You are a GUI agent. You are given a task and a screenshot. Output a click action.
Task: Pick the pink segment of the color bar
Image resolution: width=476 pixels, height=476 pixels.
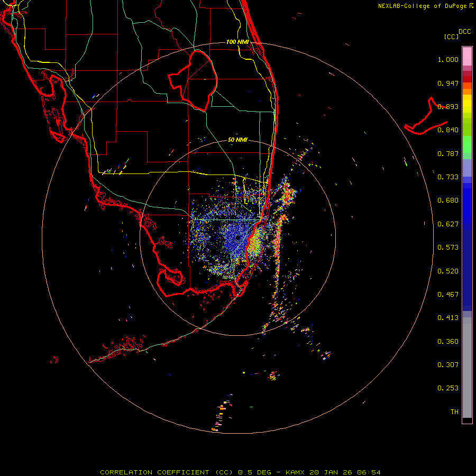point(467,56)
